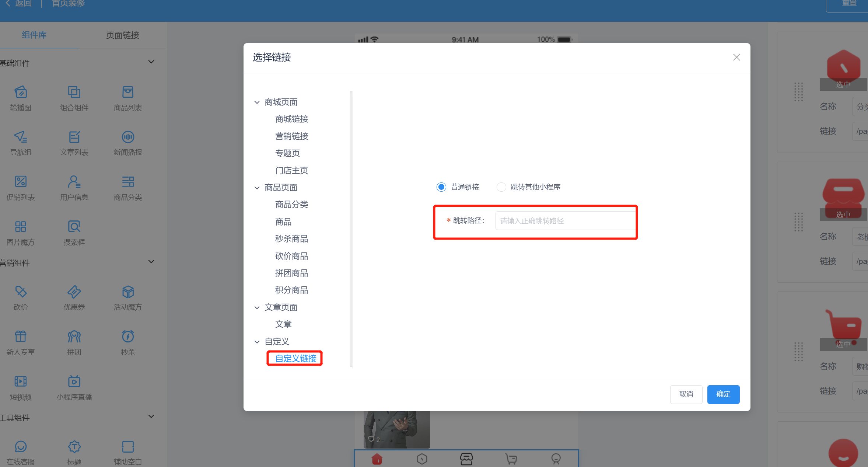Choose 砍价商品 in the link tree
The image size is (868, 467).
291,256
